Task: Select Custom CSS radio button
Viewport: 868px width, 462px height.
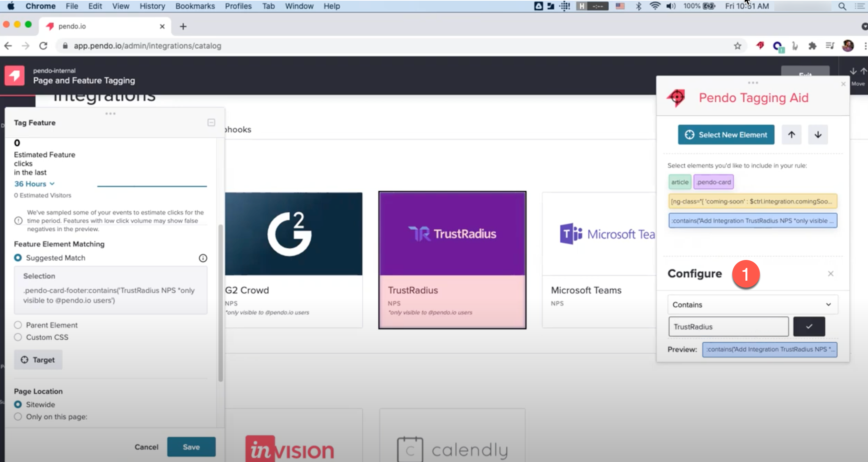Action: [x=18, y=337]
